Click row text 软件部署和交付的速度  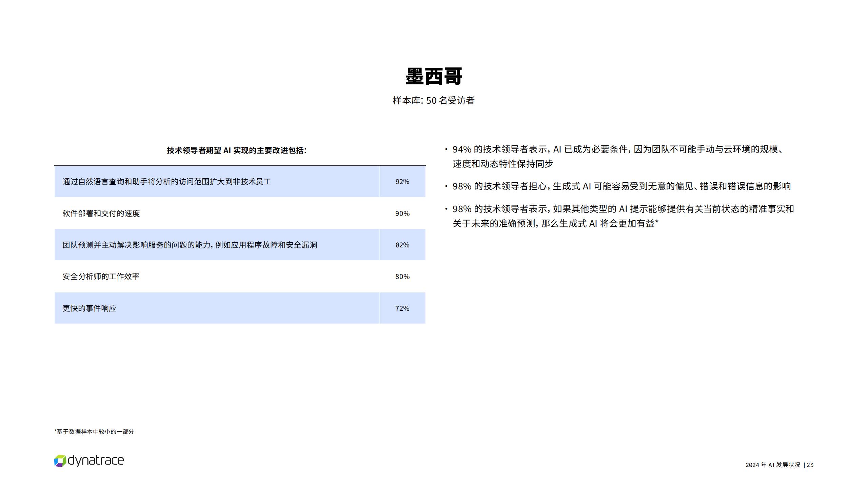point(101,213)
